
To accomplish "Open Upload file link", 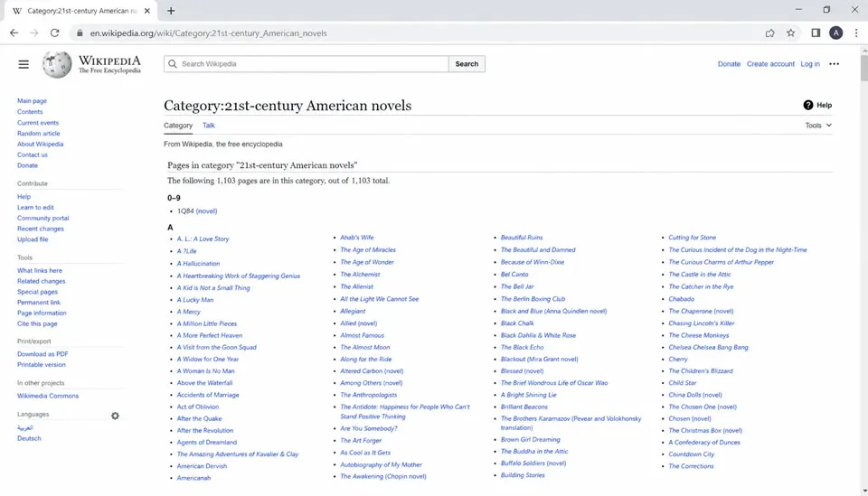I will 33,239.
